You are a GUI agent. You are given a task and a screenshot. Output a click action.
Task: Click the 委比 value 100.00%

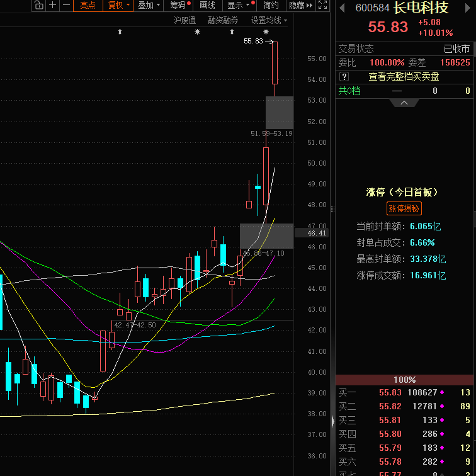tap(387, 62)
